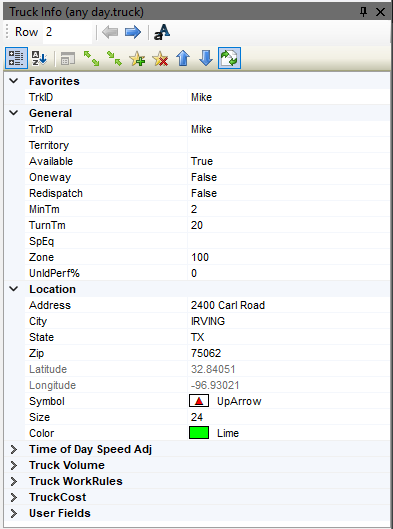This screenshot has height=529, width=393.
Task: Select the Territory property label
Action: coord(49,145)
